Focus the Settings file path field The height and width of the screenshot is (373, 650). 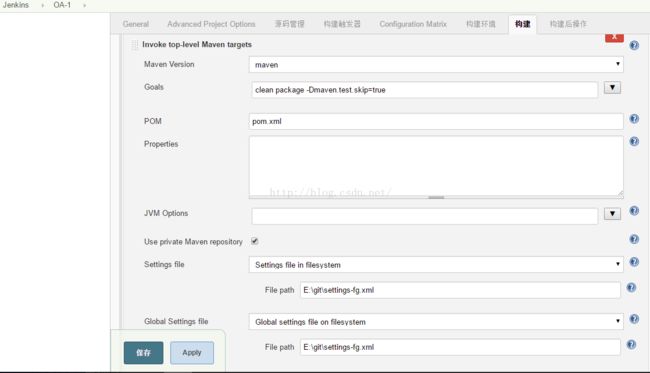[x=460, y=290]
